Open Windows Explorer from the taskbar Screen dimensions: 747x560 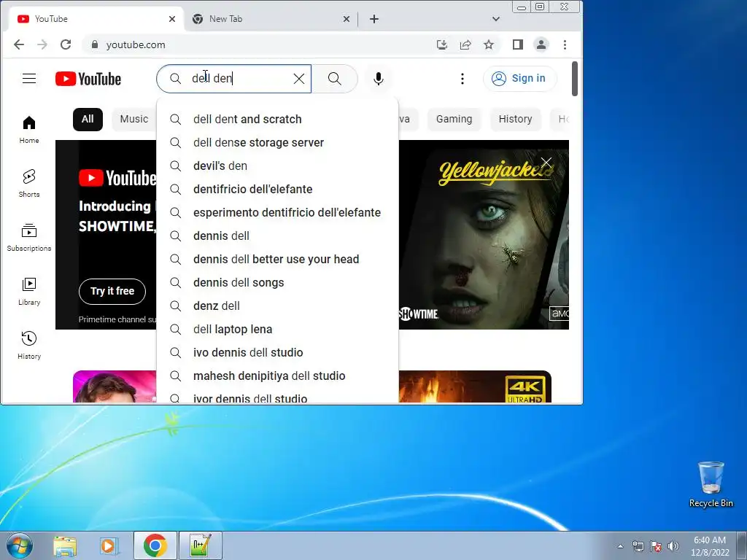pos(65,545)
